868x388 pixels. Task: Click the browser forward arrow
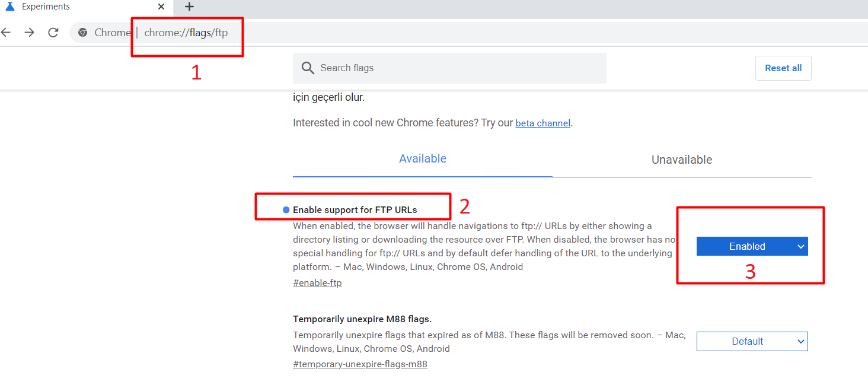coord(29,32)
